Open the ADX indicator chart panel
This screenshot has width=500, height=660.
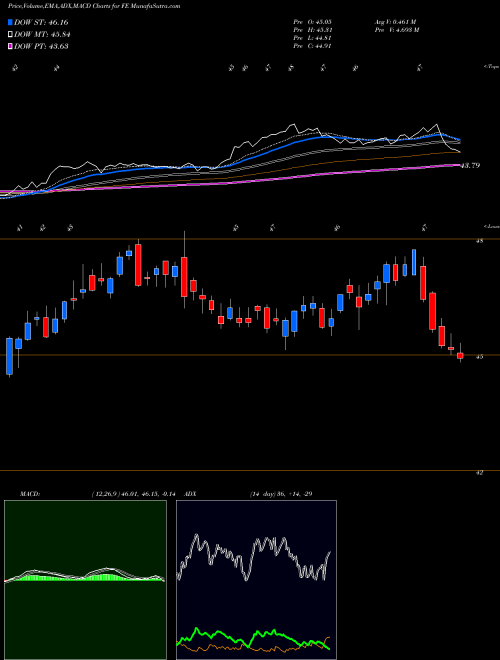256,580
